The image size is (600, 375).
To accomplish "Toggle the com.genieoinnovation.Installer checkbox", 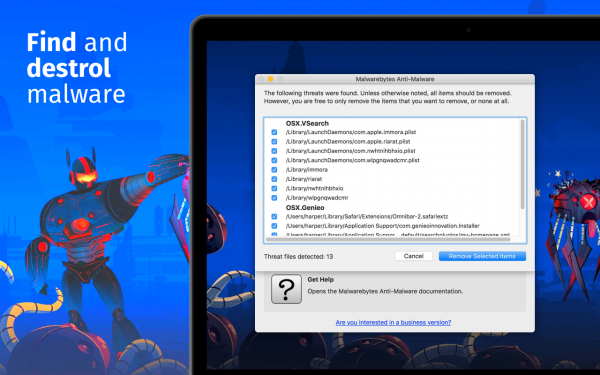I will click(274, 226).
